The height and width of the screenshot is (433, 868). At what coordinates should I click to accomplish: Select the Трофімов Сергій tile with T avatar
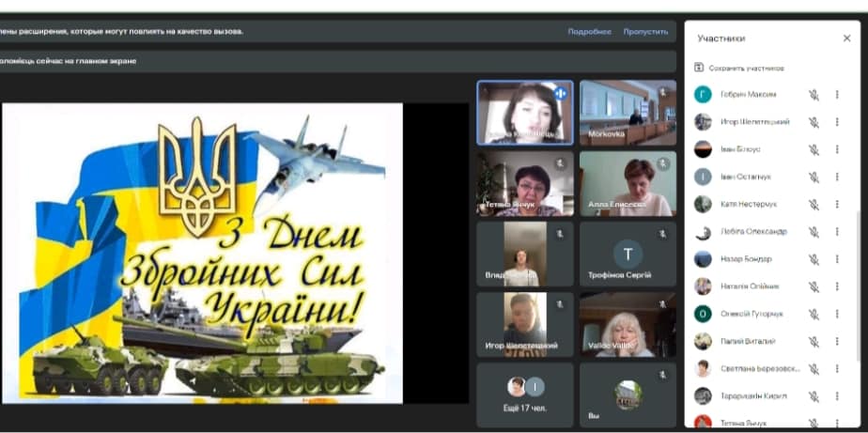pos(628,255)
